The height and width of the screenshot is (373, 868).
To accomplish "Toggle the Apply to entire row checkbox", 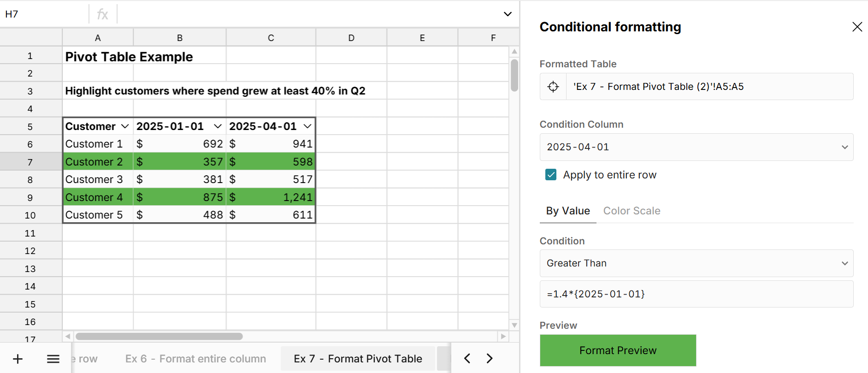I will 550,175.
